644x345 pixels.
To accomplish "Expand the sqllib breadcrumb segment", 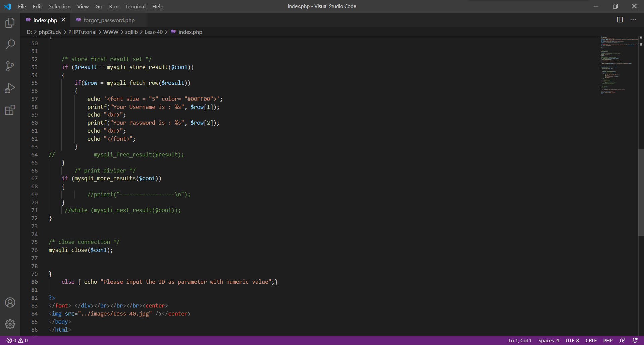I will (x=131, y=32).
